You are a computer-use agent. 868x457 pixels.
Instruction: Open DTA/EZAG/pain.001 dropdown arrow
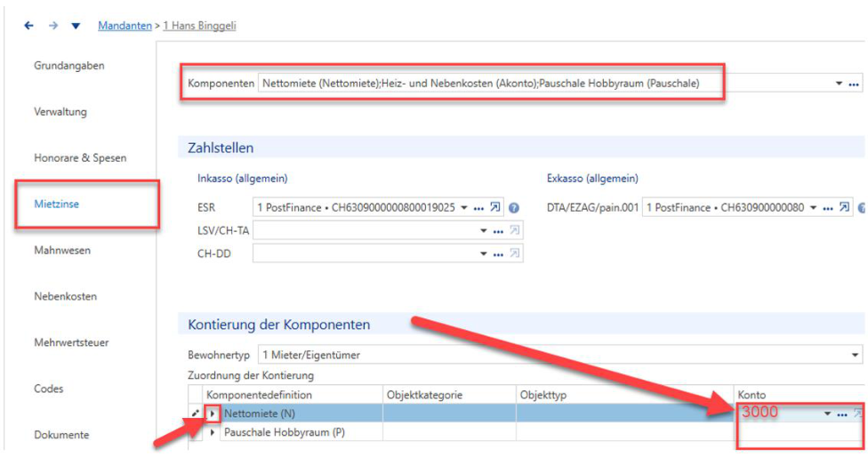pyautogui.click(x=813, y=207)
